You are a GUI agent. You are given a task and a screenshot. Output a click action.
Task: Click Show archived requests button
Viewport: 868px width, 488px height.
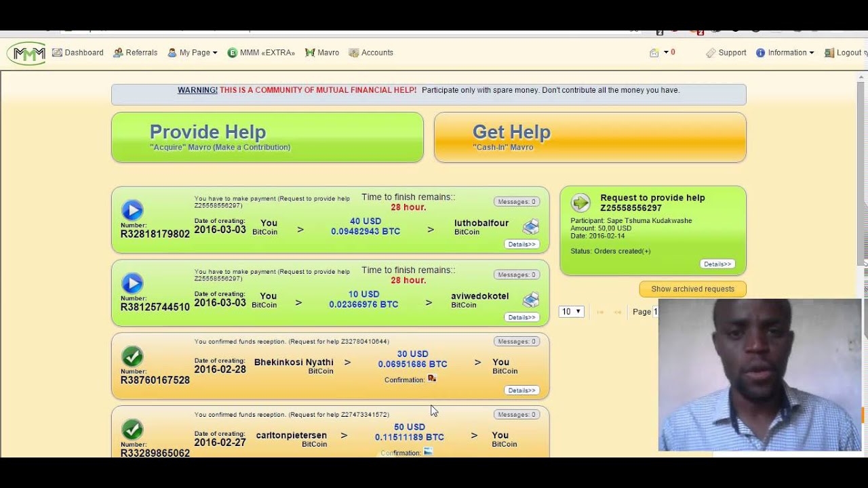[692, 289]
